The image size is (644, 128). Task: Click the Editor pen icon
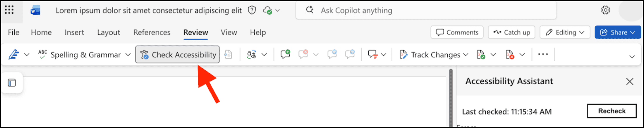pyautogui.click(x=14, y=54)
